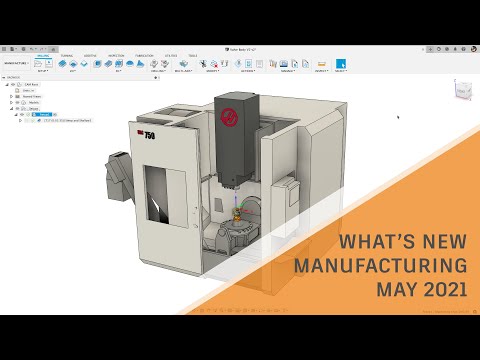480x360 pixels.
Task: Switch to the Milling tab
Action: [43, 56]
